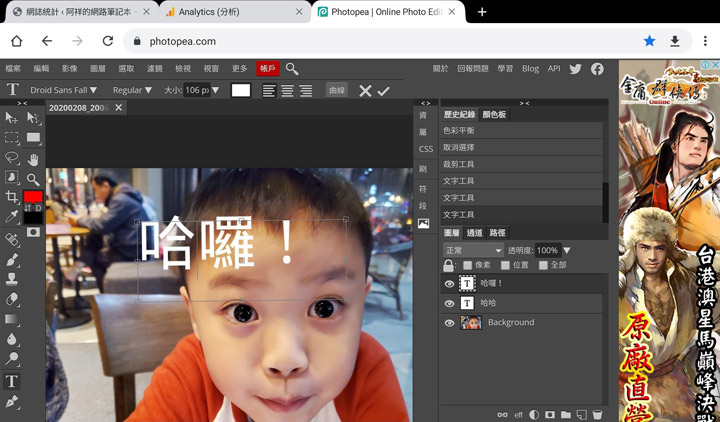Toggle visibility of the Background layer
Viewport: 720px width, 422px height.
point(450,323)
